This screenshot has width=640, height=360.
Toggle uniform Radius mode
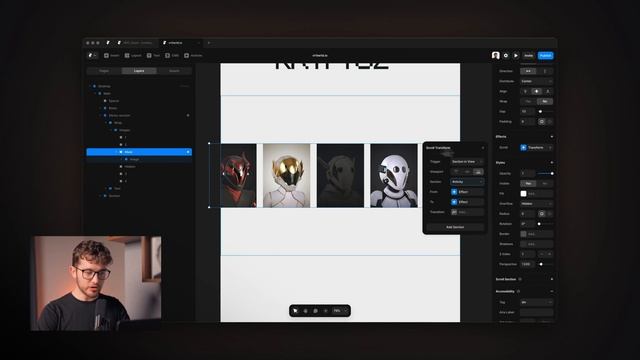click(x=542, y=213)
